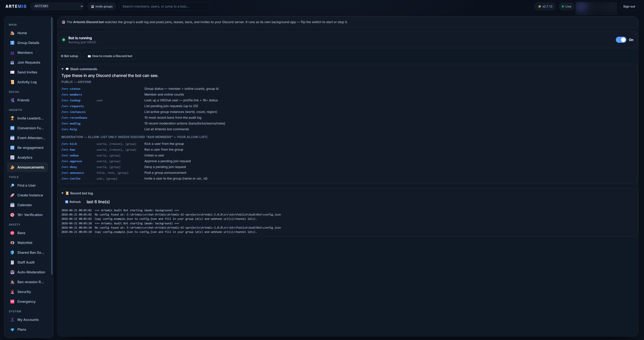
Task: Click the /vrc-lookup command
Action: tap(71, 100)
